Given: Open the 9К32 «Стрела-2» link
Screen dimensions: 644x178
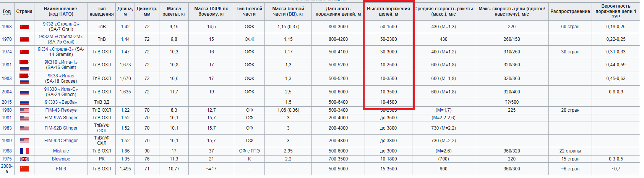Looking at the screenshot, I should coord(61,24).
